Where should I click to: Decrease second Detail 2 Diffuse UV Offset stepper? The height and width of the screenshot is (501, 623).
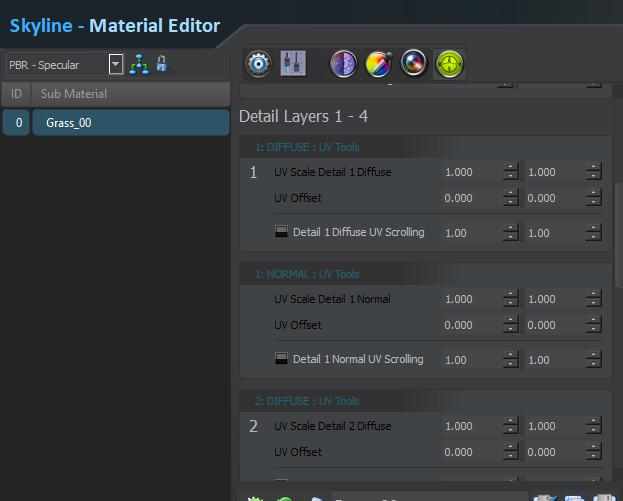[594, 457]
